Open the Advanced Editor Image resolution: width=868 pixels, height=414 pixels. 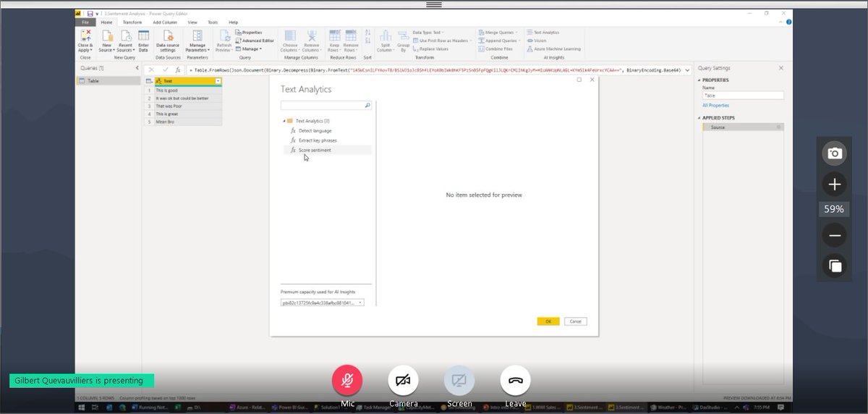255,41
